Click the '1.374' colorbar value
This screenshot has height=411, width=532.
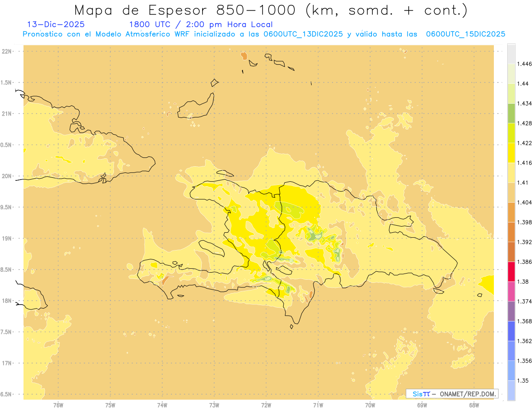coord(524,301)
